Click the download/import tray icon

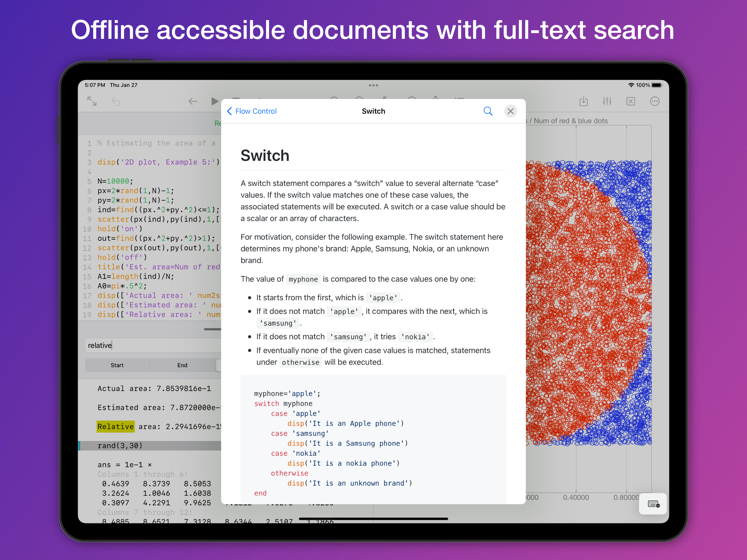point(583,101)
